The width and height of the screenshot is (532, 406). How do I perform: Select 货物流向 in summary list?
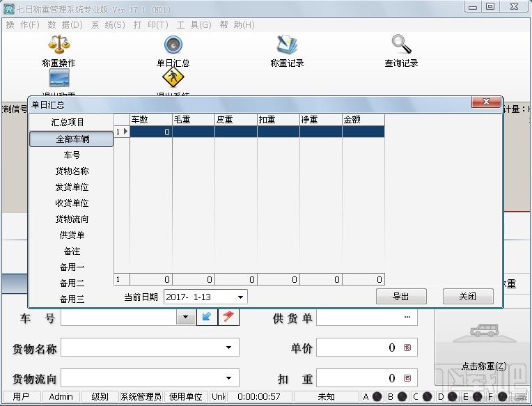point(72,219)
